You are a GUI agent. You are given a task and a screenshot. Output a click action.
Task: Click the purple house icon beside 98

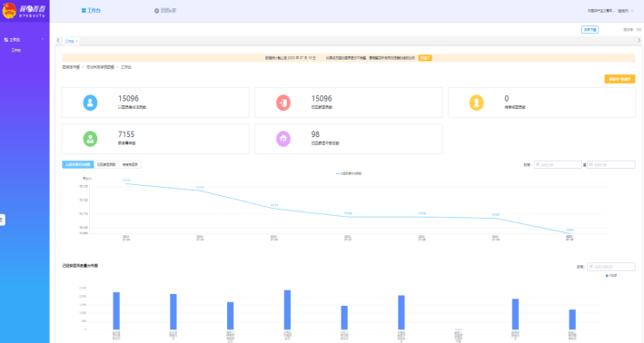(x=283, y=139)
